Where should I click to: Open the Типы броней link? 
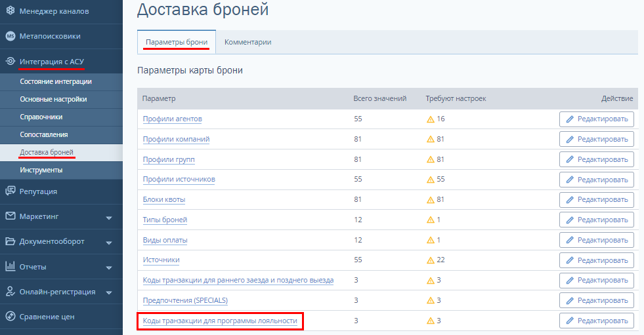tap(165, 220)
